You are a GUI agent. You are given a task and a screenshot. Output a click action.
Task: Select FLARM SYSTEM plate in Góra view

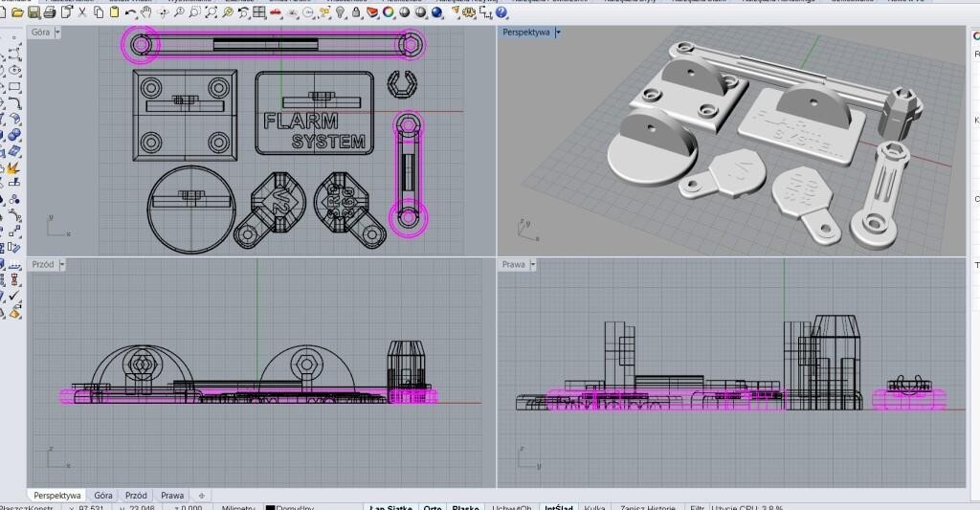point(314,113)
